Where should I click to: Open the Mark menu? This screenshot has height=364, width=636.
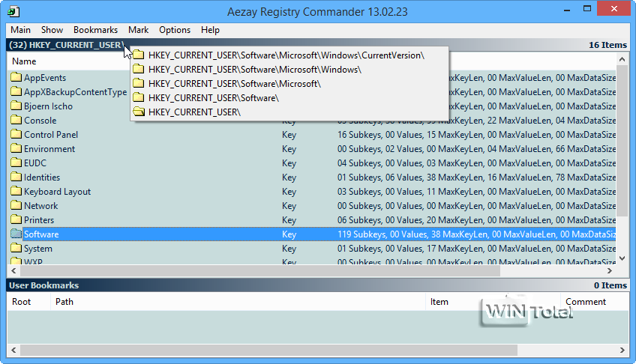tap(138, 30)
